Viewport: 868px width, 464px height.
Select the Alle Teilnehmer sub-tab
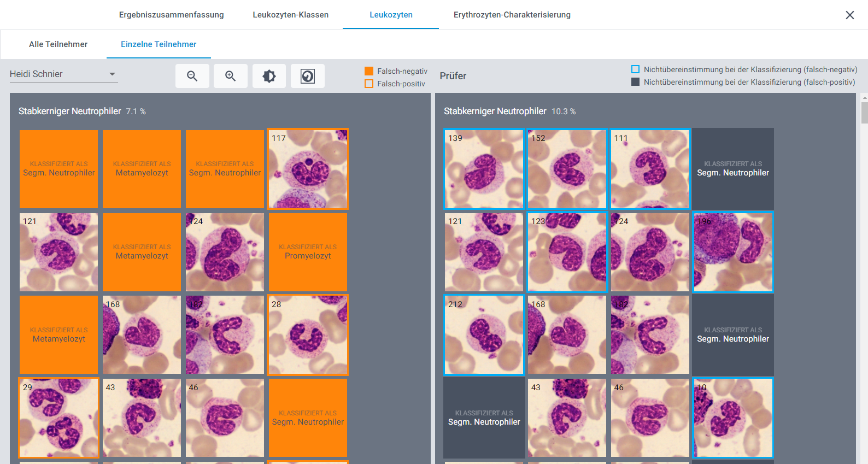58,44
